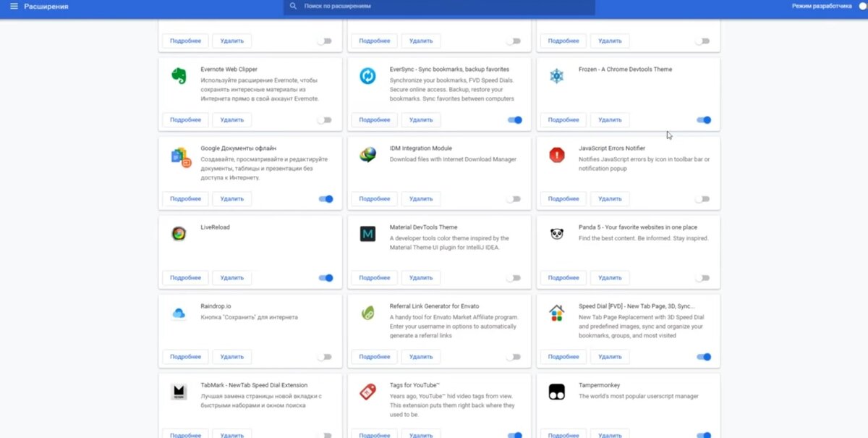This screenshot has height=438, width=868.
Task: Enable the Panda 5 extension
Action: tap(703, 278)
